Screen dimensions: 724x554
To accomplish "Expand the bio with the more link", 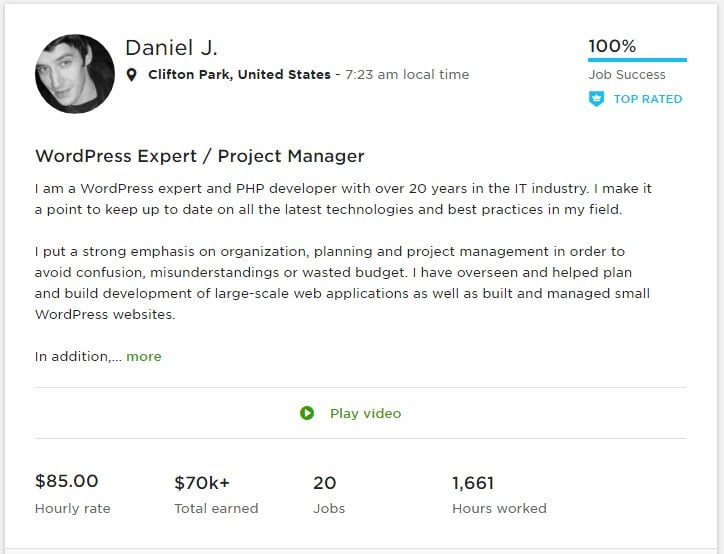I will coord(144,356).
